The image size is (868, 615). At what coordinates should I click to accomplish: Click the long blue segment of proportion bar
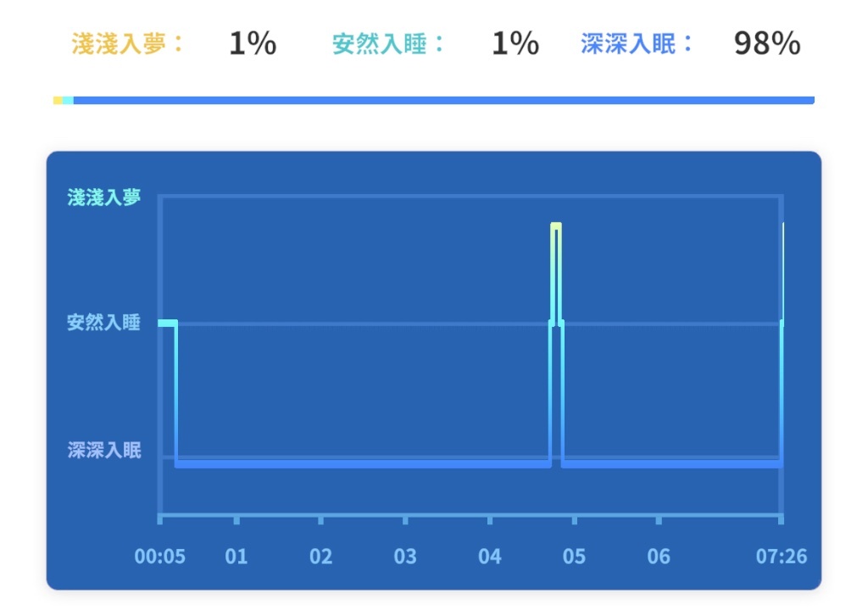click(444, 100)
